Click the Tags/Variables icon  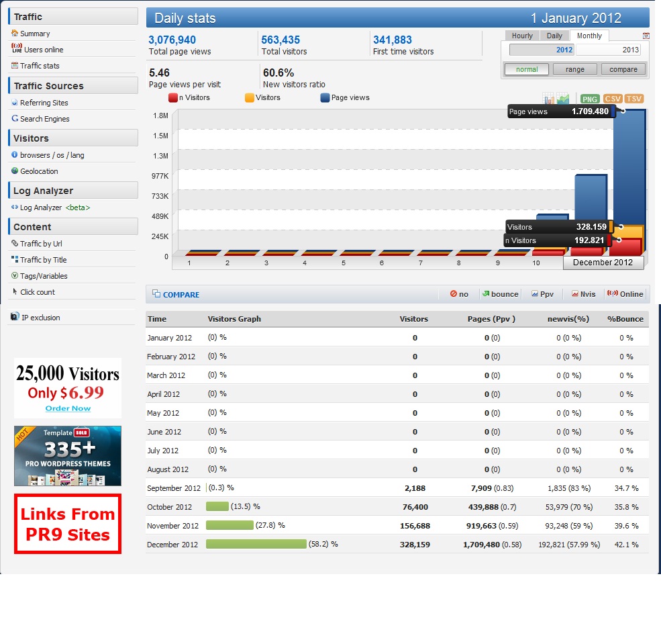[15, 275]
